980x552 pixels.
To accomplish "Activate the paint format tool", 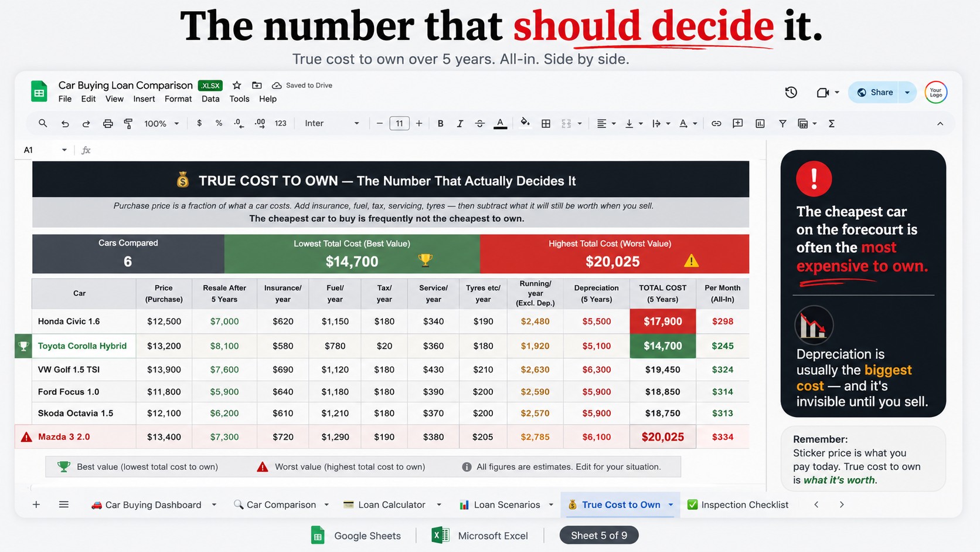I will pos(128,124).
